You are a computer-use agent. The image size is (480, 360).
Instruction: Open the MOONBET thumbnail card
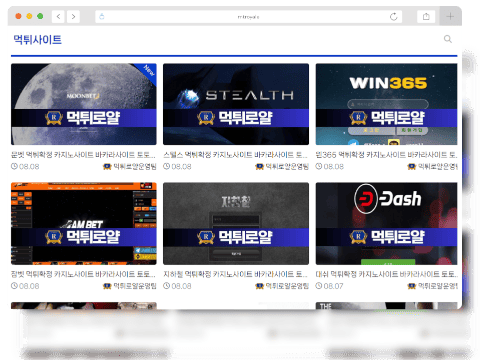click(84, 104)
